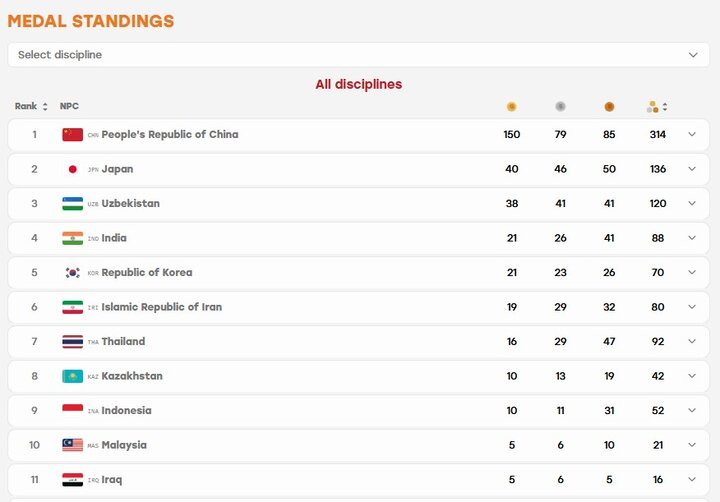This screenshot has width=720, height=502.
Task: Expand the Thailand row chevron
Action: tap(692, 341)
